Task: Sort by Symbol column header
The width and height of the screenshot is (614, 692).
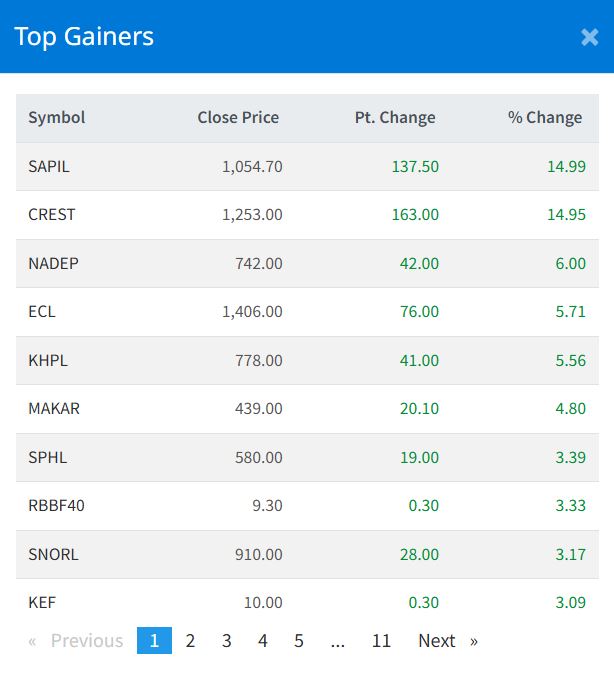Action: point(57,117)
